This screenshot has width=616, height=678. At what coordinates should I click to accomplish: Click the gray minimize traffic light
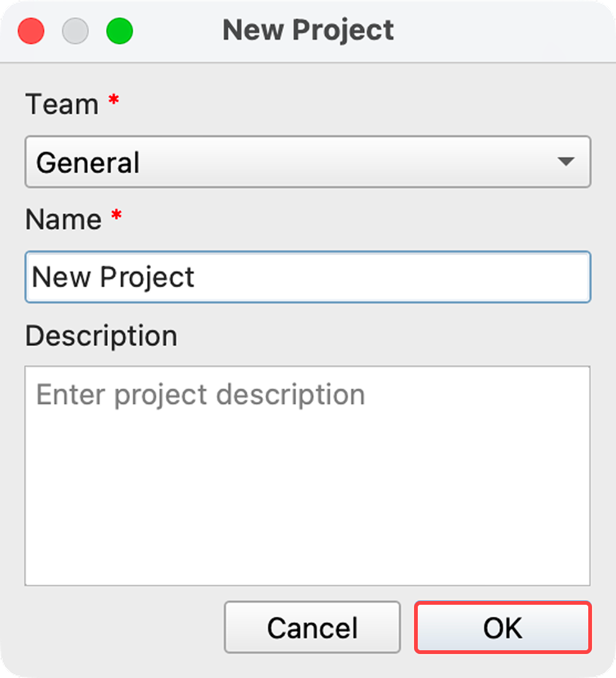pos(75,30)
